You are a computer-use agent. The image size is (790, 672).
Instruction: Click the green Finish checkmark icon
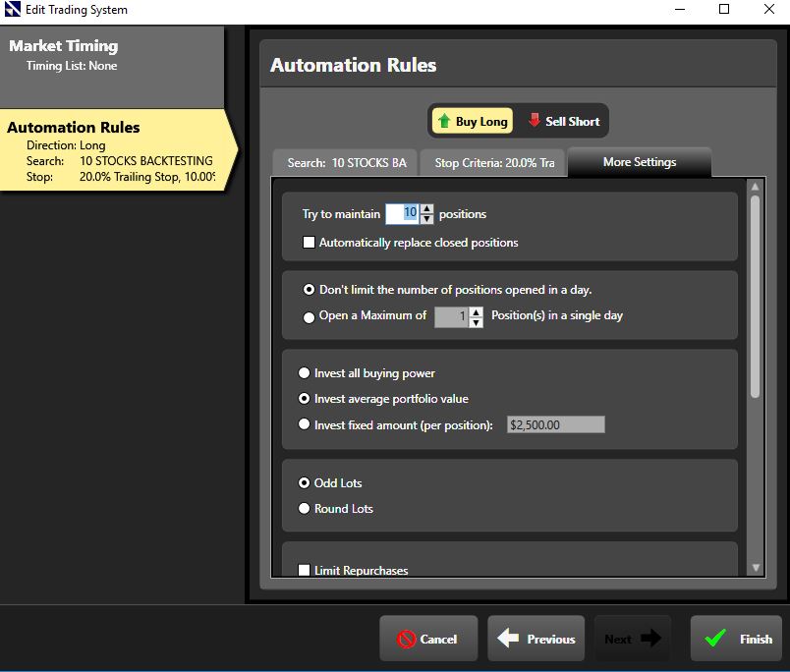(x=715, y=639)
